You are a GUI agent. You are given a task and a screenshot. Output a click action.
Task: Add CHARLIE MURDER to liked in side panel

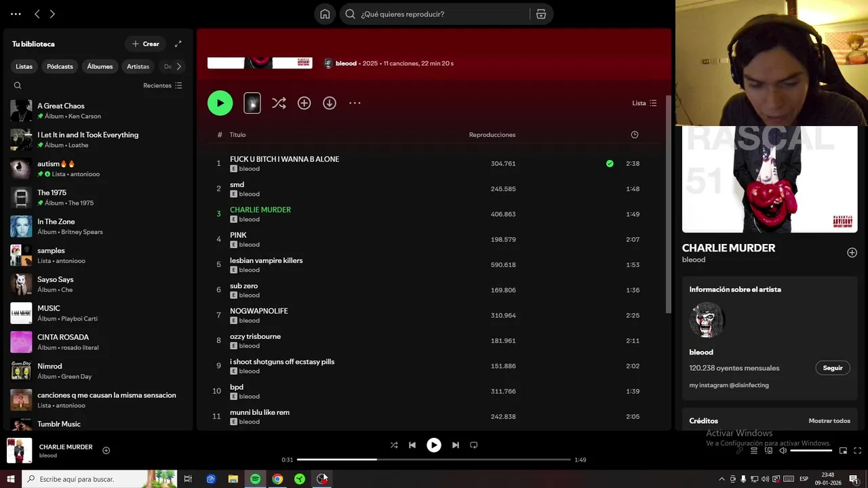[852, 253]
